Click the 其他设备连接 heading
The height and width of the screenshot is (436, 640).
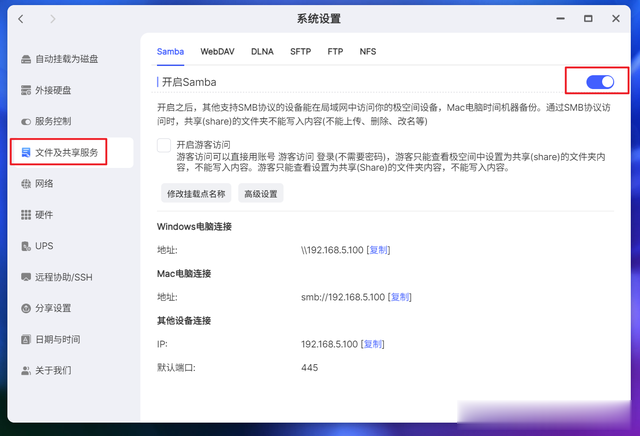[184, 321]
